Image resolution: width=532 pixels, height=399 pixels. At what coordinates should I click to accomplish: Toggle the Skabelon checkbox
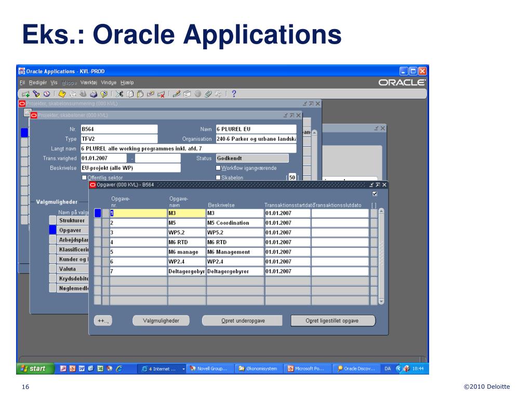click(218, 178)
